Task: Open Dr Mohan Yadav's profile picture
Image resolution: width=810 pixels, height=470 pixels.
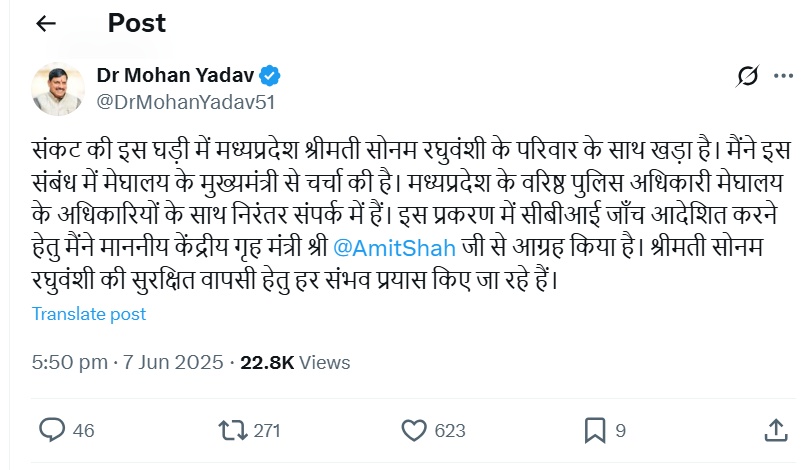Action: click(56, 88)
